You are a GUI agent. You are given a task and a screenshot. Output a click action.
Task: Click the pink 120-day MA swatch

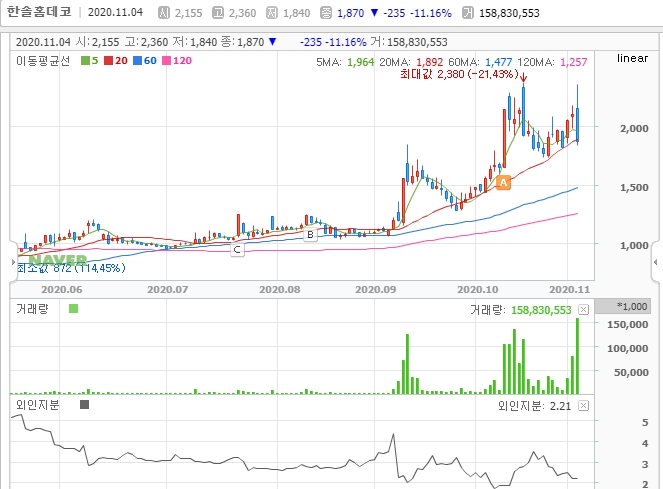pos(166,60)
